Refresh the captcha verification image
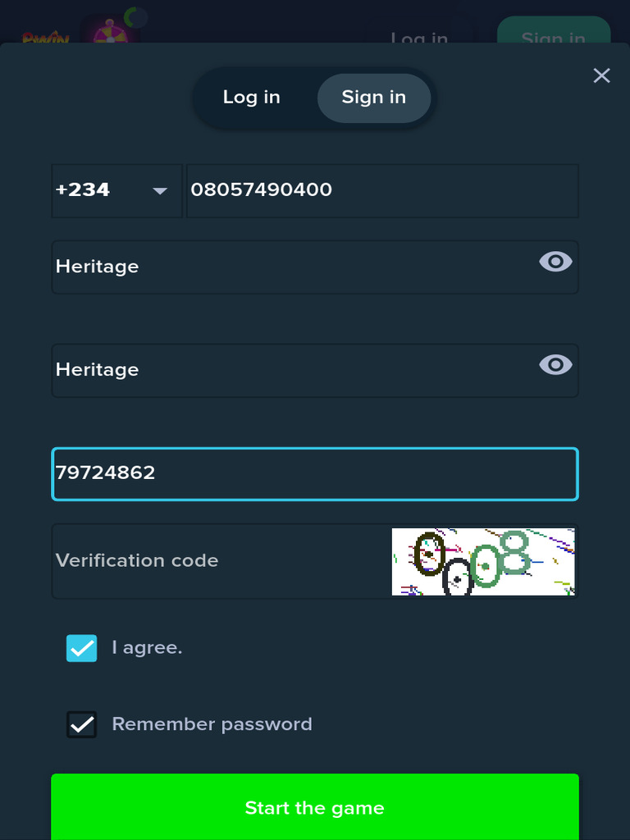This screenshot has height=840, width=630. 483,562
